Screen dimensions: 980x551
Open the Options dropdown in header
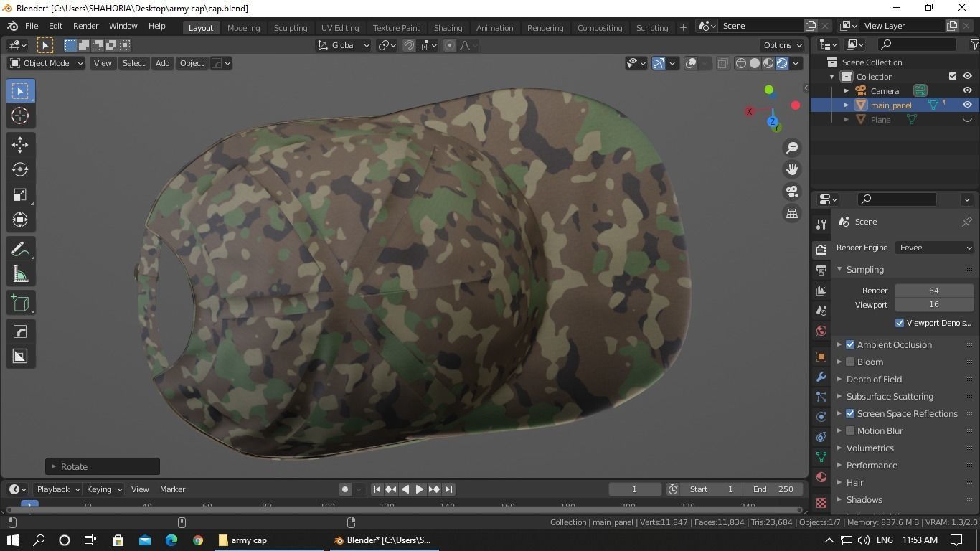tap(783, 45)
